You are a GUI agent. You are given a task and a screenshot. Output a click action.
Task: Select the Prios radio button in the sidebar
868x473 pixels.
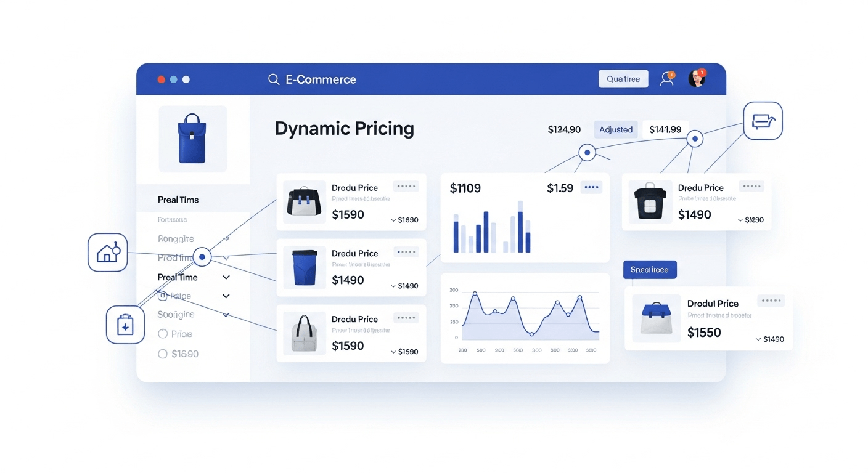162,334
